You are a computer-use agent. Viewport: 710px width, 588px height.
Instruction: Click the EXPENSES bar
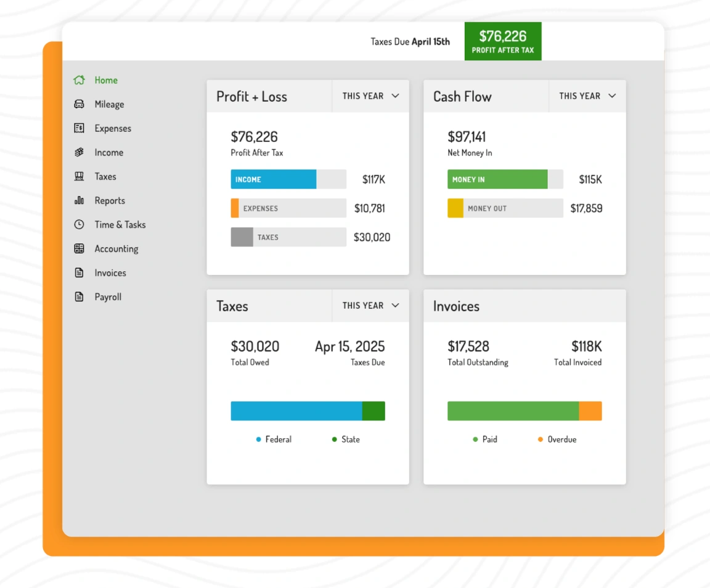coord(288,208)
